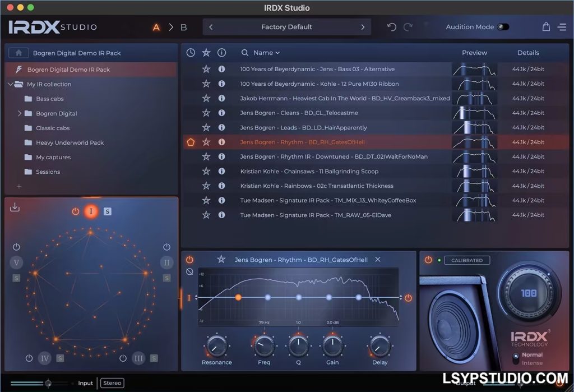Select IR slot I button
Viewport: 574px width, 392px height.
tap(91, 211)
